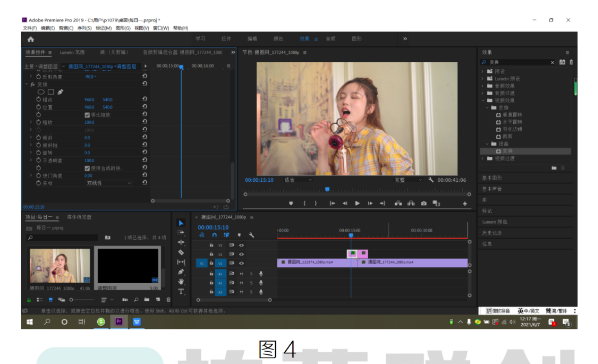Open the 文件(F) menu

[x=30, y=28]
